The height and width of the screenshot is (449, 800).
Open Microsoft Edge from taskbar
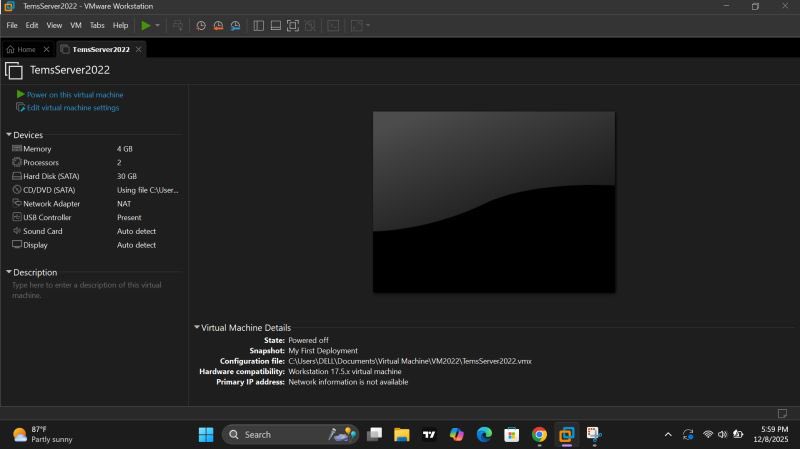pos(484,435)
